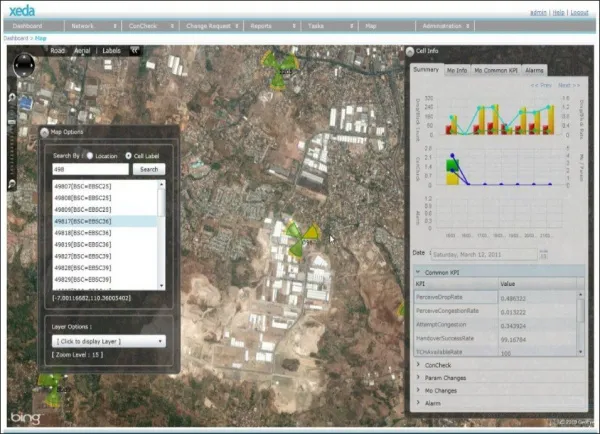The image size is (600, 434).
Task: Expand the ConCheck section
Action: pyautogui.click(x=438, y=364)
